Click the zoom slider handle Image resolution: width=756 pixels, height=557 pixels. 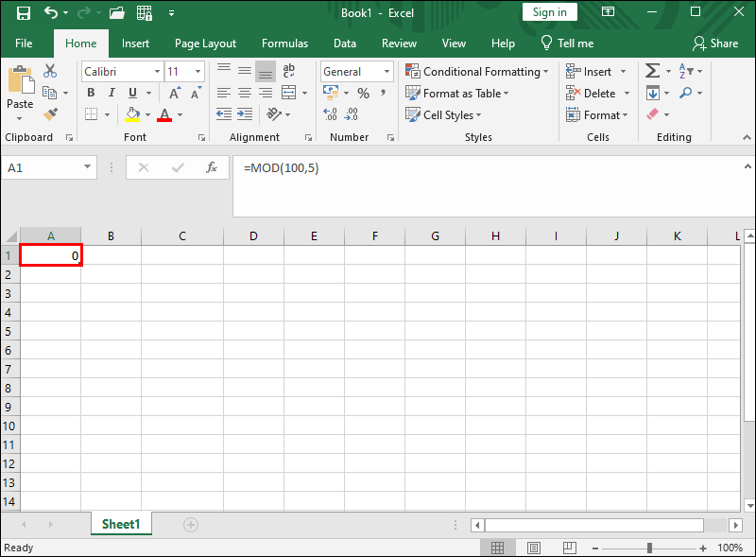649,548
